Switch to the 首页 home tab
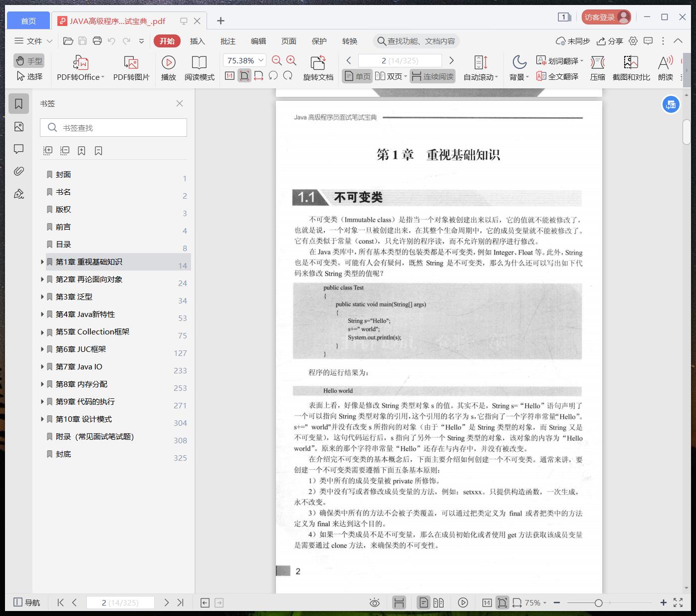Screen dimensions: 696x616 (x=28, y=20)
